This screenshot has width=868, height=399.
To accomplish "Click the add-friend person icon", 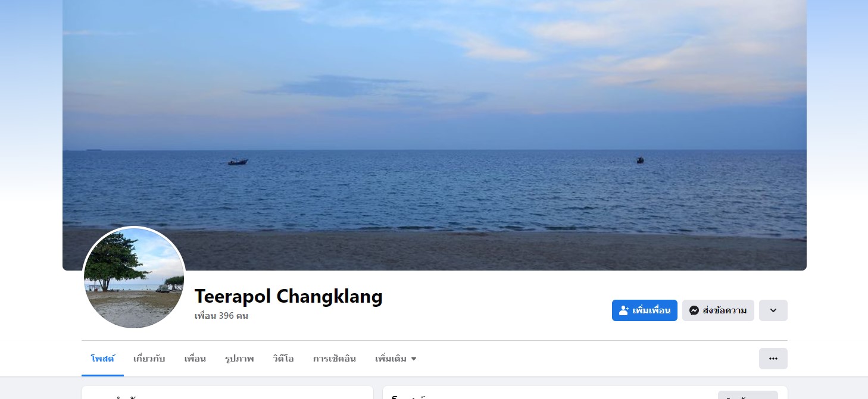I will (624, 310).
